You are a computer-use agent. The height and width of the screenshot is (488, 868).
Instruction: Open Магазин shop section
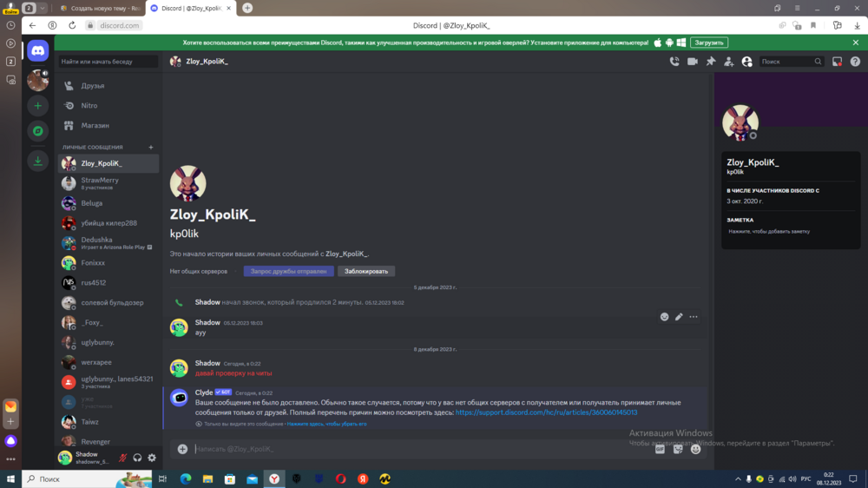108,126
